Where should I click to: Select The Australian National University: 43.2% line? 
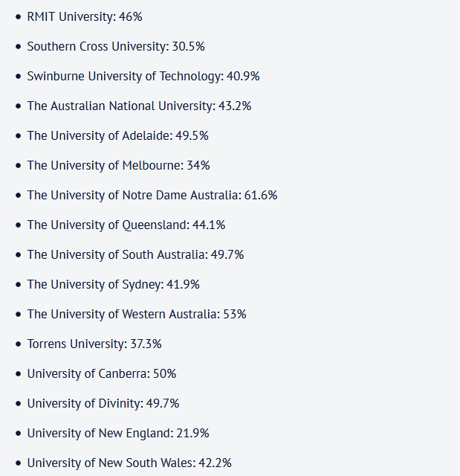click(x=139, y=106)
